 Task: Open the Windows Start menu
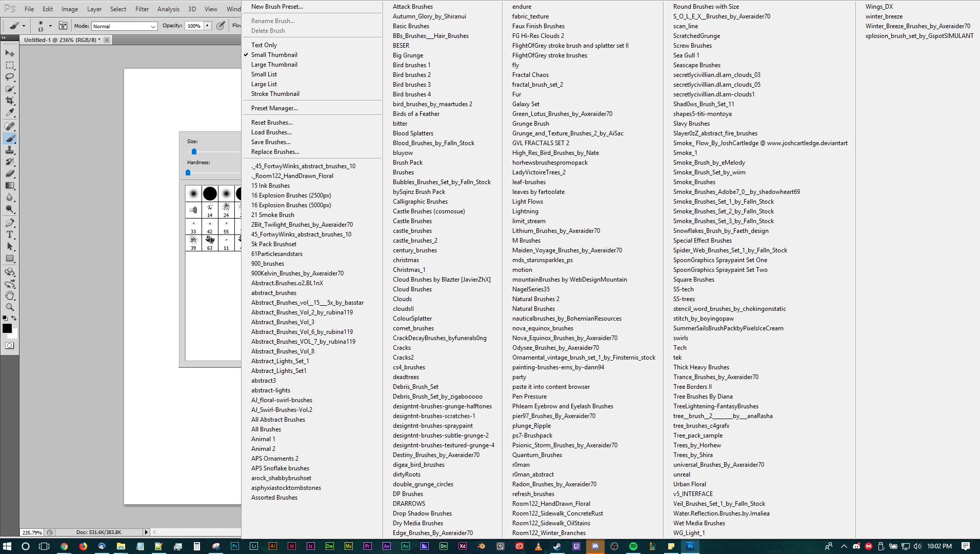click(7, 546)
